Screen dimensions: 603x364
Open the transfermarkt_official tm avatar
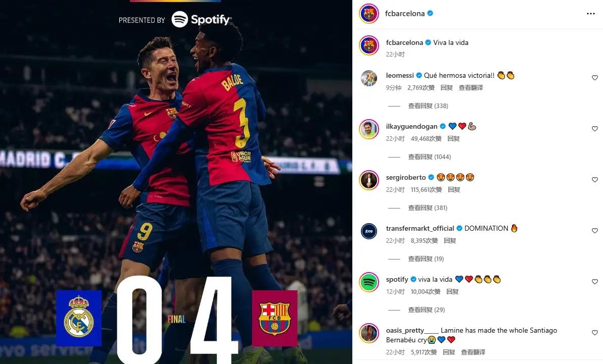point(369,231)
